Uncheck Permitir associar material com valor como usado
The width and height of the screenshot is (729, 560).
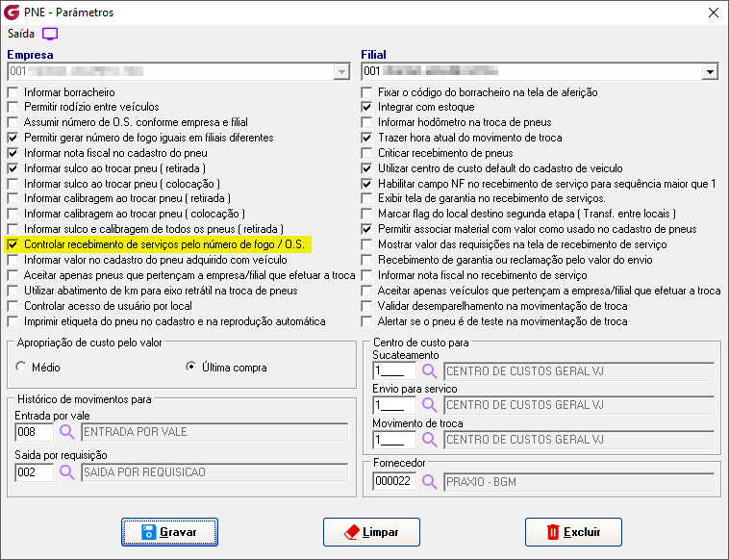366,229
